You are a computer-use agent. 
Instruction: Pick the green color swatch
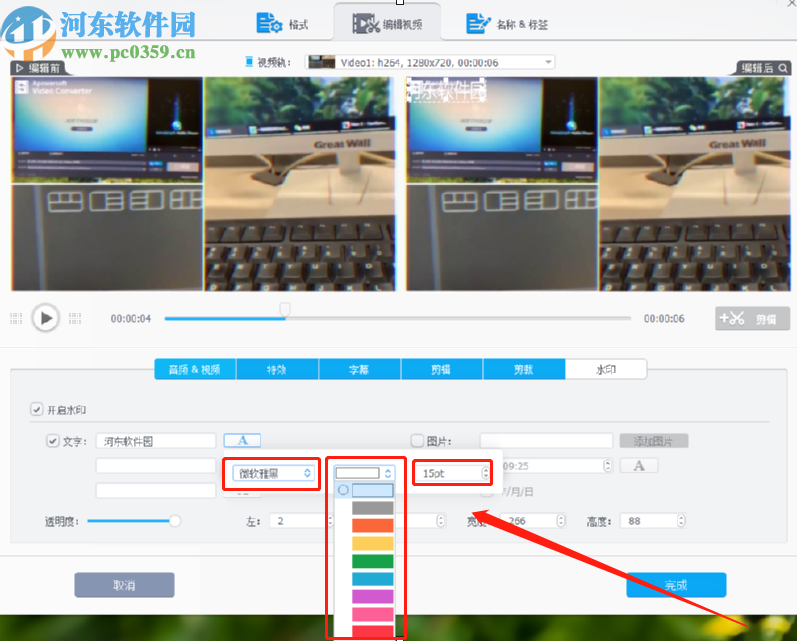click(373, 561)
